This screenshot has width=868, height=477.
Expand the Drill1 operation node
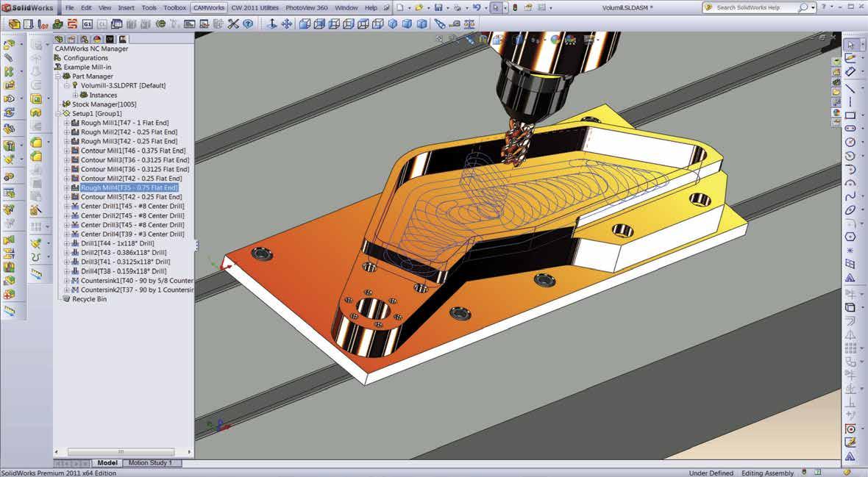(x=66, y=243)
